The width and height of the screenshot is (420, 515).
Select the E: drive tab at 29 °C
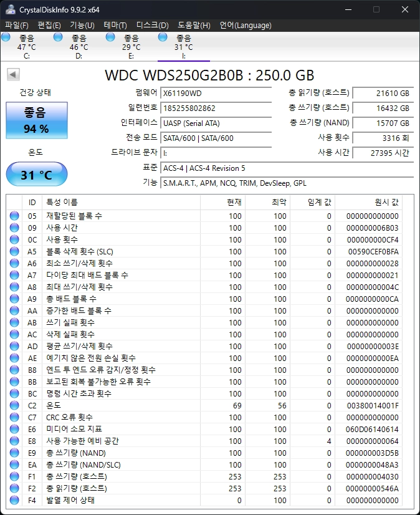tap(131, 46)
